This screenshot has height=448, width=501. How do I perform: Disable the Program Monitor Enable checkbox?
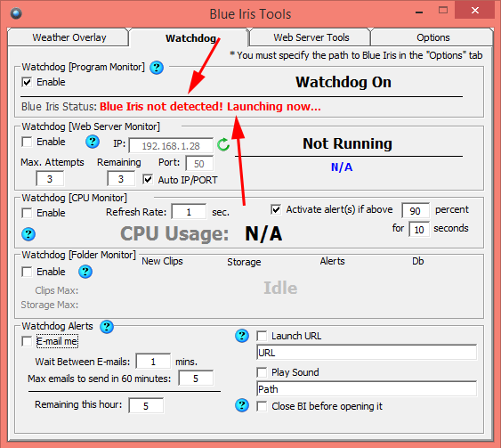pyautogui.click(x=27, y=82)
